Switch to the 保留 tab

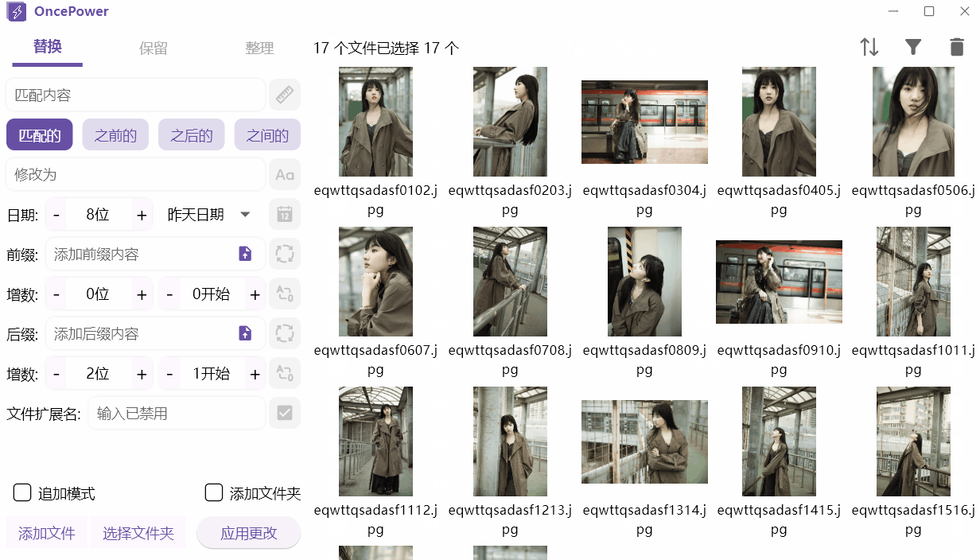point(154,49)
